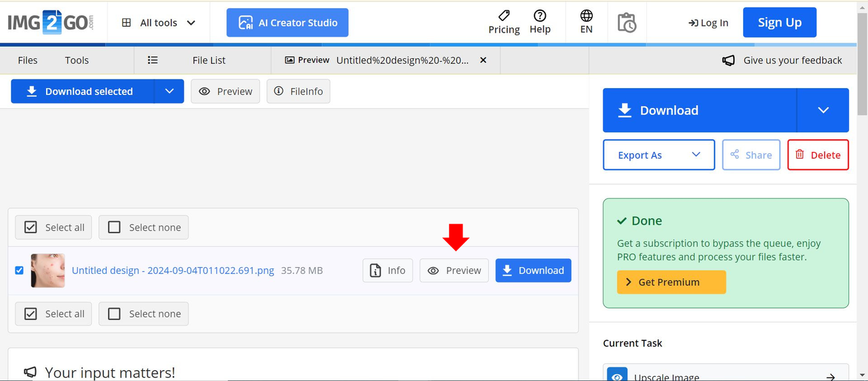Click the face image thumbnail
The height and width of the screenshot is (381, 868).
click(x=48, y=270)
